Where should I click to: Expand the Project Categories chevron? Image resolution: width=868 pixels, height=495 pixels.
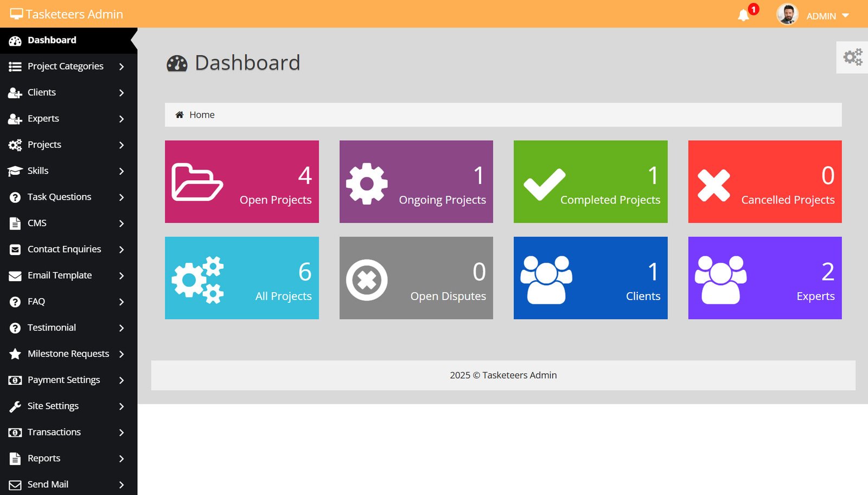point(122,67)
